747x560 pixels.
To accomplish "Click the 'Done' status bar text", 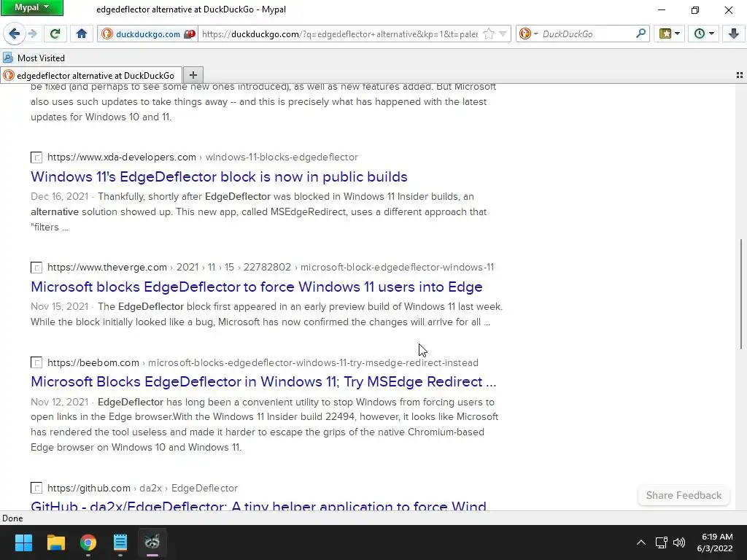I will coord(12,518).
